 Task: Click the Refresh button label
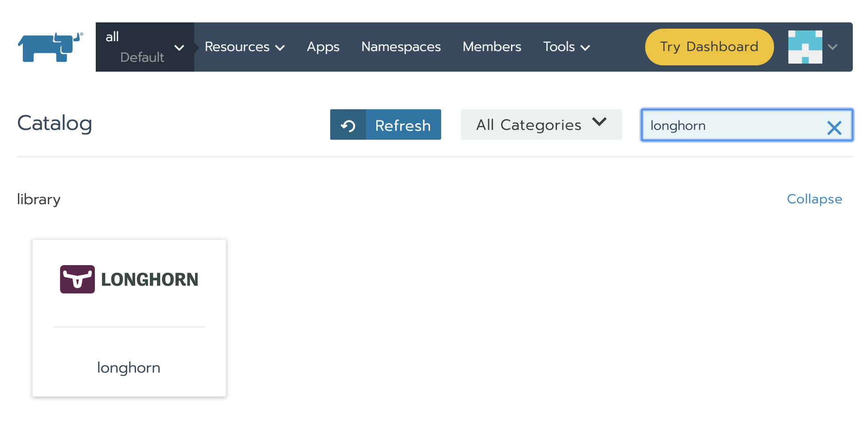pos(403,125)
